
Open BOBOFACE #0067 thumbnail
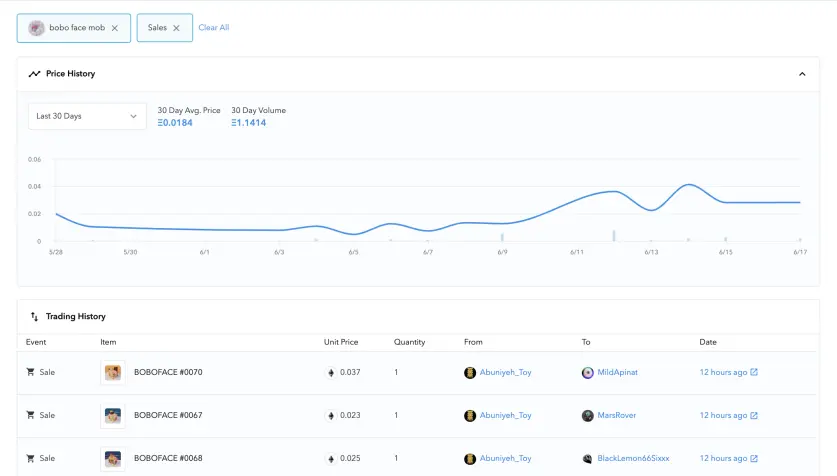tap(113, 416)
